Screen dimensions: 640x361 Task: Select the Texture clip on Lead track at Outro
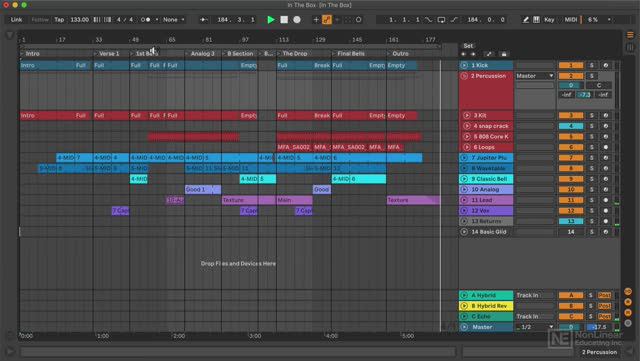click(413, 200)
